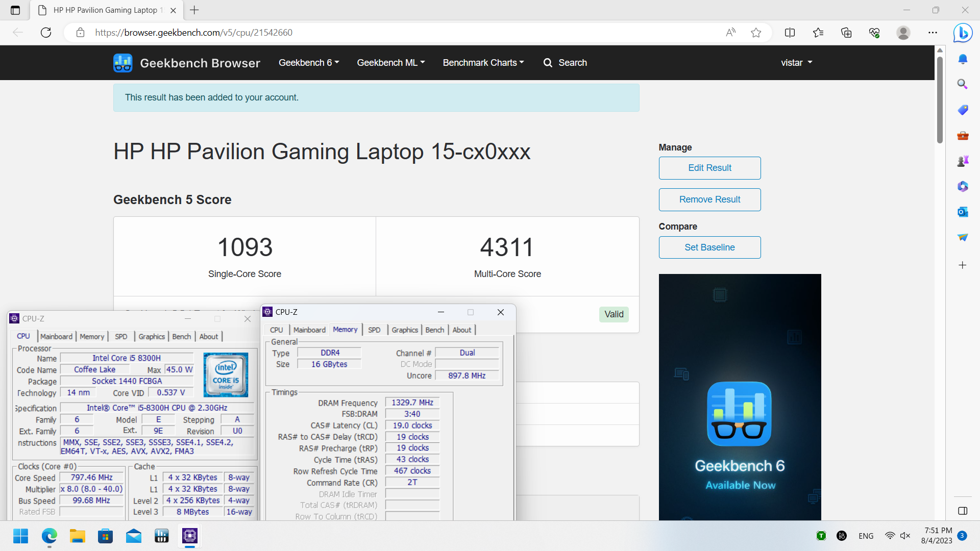Click the Geekbench Browser logo icon
The width and height of the screenshot is (980, 551).
point(122,63)
